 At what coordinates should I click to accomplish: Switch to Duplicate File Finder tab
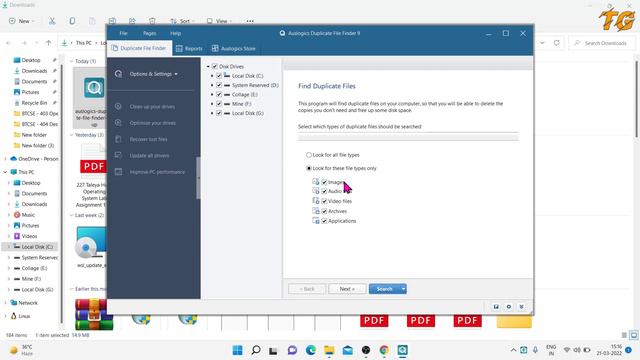pos(139,48)
